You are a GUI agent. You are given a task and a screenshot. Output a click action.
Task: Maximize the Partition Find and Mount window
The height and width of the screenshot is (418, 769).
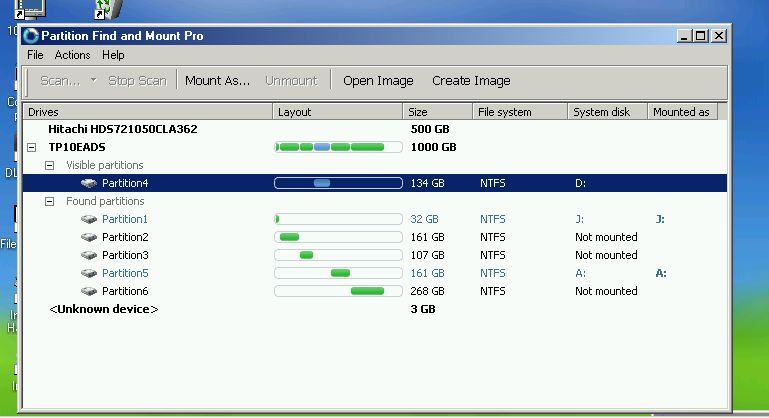click(x=700, y=36)
